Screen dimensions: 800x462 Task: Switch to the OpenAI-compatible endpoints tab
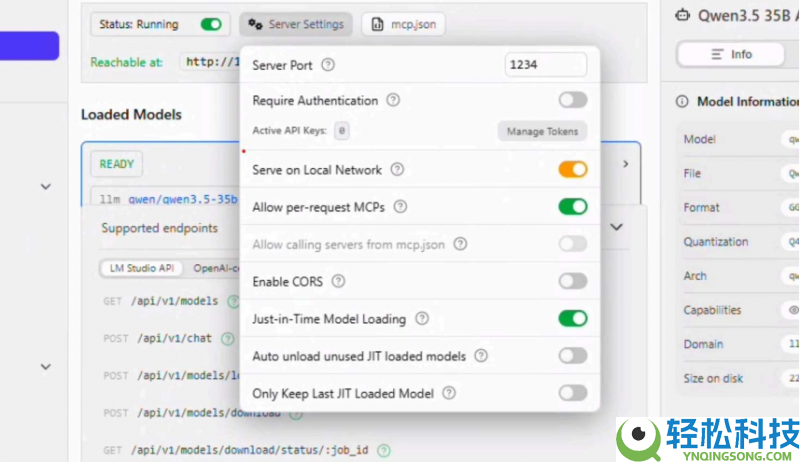point(215,268)
